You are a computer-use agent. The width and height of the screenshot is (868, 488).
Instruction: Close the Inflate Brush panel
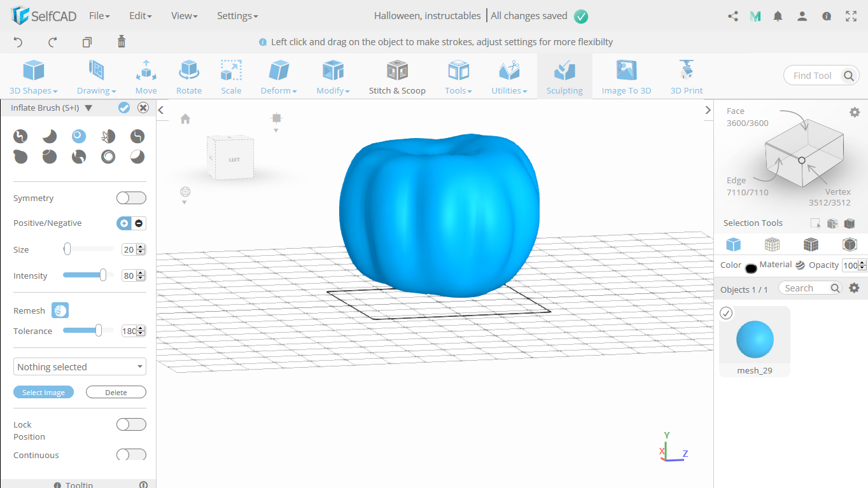[x=143, y=108]
